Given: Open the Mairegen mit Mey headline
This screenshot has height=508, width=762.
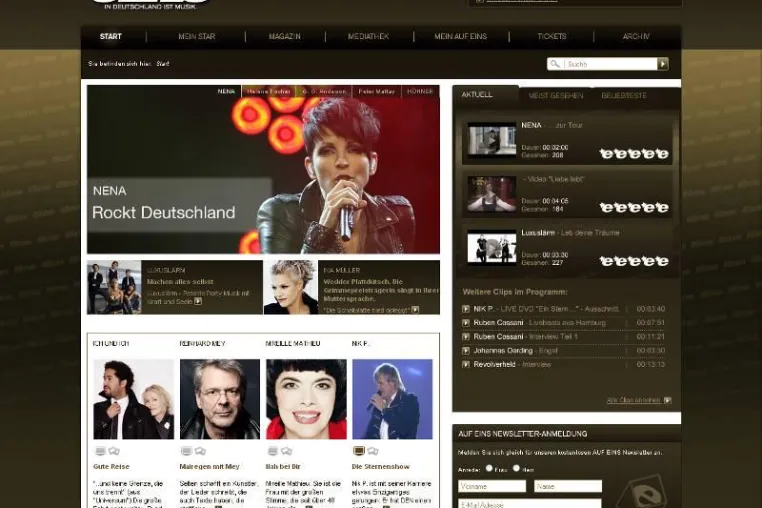Looking at the screenshot, I should point(209,467).
